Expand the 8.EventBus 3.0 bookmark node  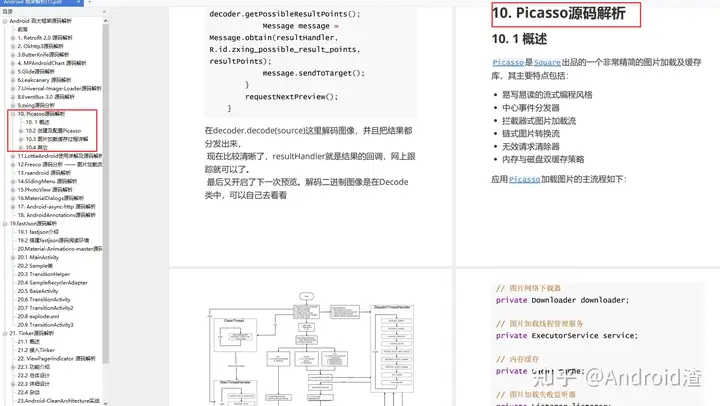(x=13, y=97)
